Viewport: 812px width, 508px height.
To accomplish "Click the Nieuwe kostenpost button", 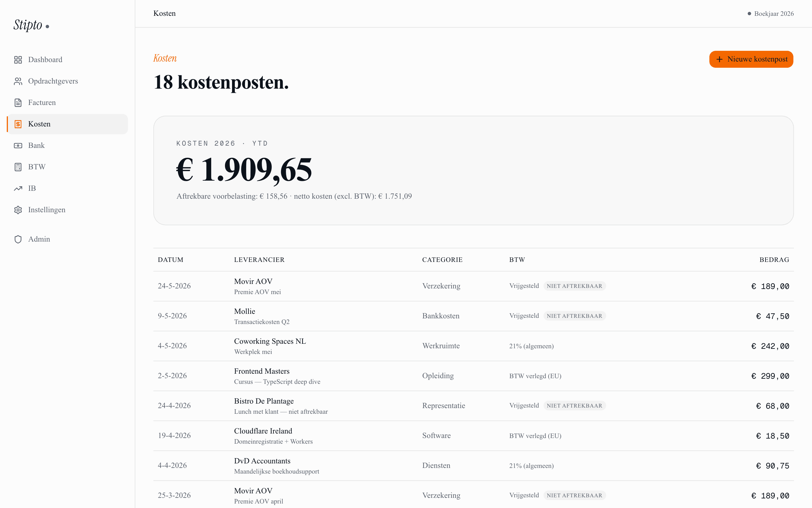I will [751, 60].
